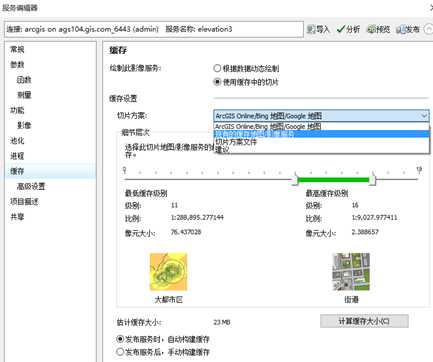Click the maximum level value 16
This screenshot has width=433, height=362.
(x=355, y=205)
